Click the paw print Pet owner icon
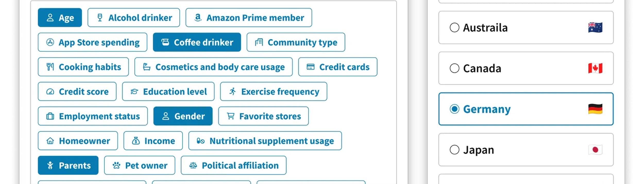Image resolution: width=644 pixels, height=184 pixels. point(116,165)
